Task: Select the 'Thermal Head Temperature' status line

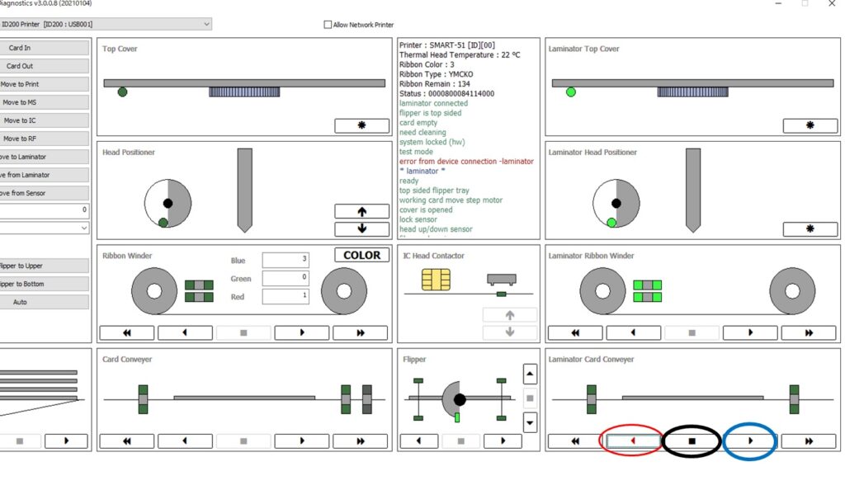Action: click(x=460, y=54)
